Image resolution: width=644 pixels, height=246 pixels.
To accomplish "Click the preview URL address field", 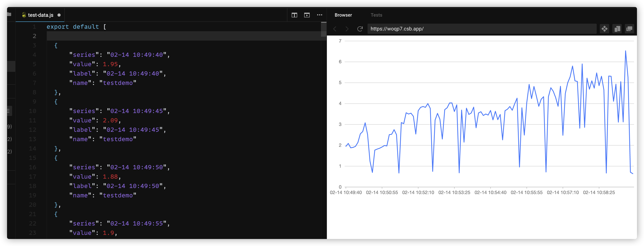I will (x=481, y=29).
